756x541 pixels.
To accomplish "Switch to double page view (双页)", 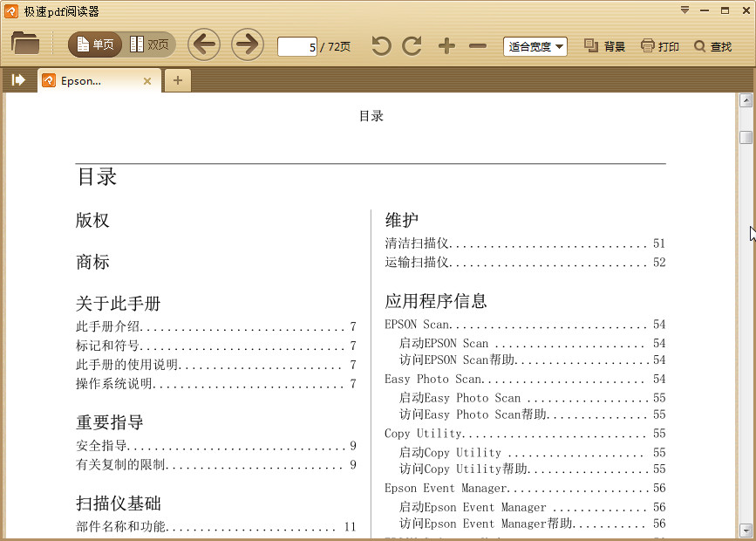I will point(149,45).
